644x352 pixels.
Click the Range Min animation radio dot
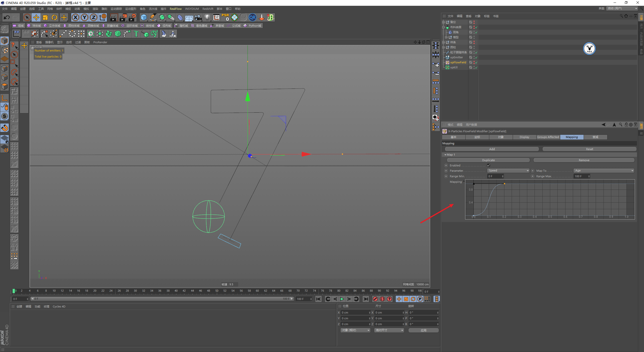446,176
